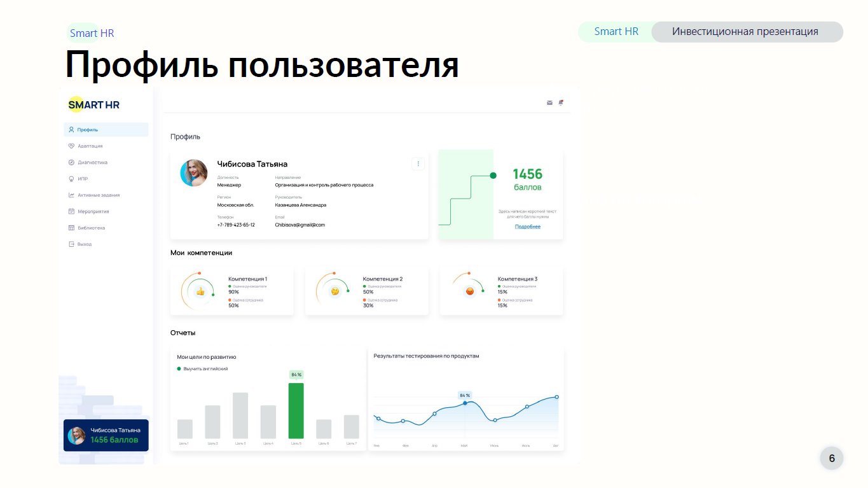Click the Диагностика compass icon
The height and width of the screenshot is (488, 868).
(x=71, y=162)
